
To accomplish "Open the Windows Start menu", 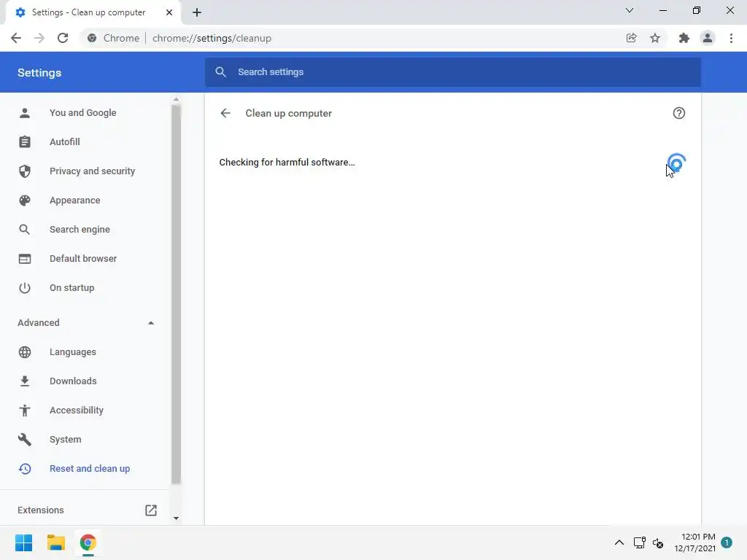I will tap(23, 542).
